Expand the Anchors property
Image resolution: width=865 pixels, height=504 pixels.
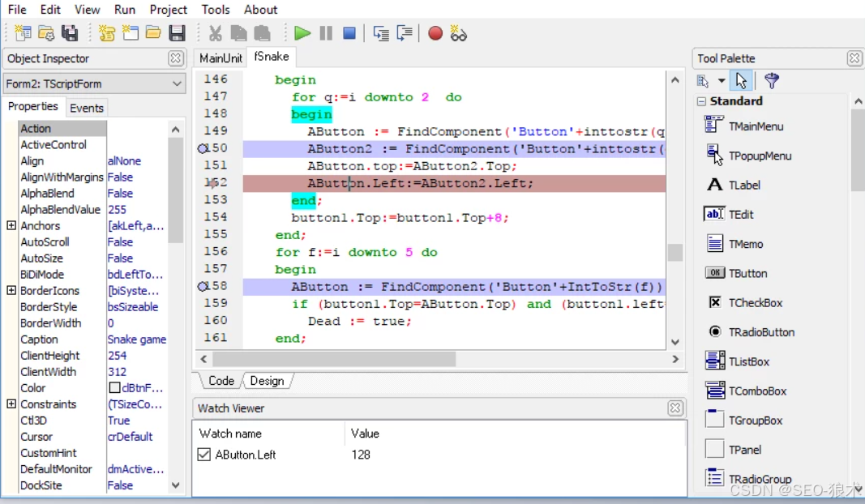click(x=11, y=225)
